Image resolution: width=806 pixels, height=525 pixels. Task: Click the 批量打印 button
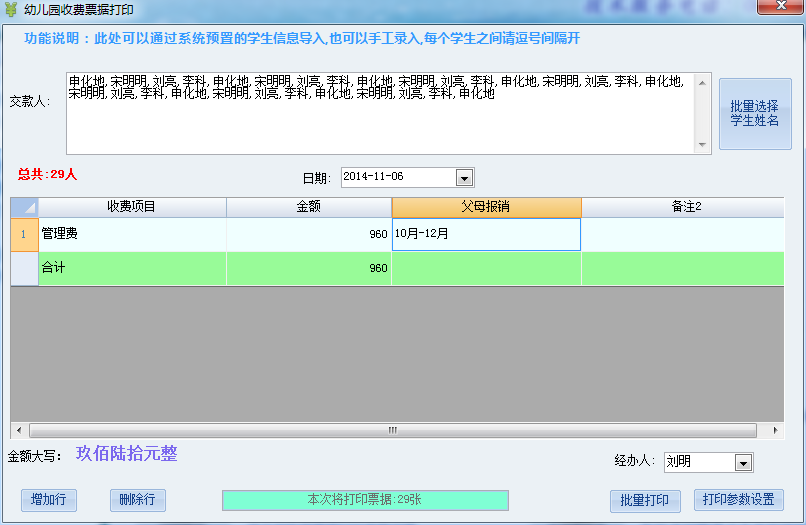(645, 500)
